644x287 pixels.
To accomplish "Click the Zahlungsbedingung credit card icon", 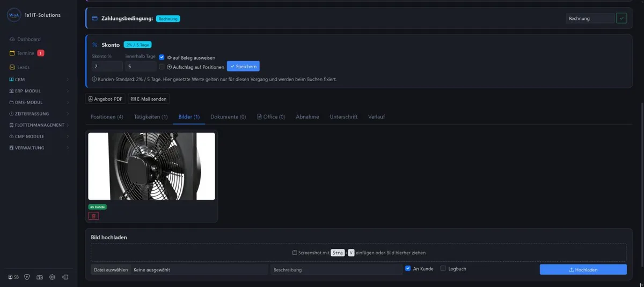I will click(x=94, y=18).
